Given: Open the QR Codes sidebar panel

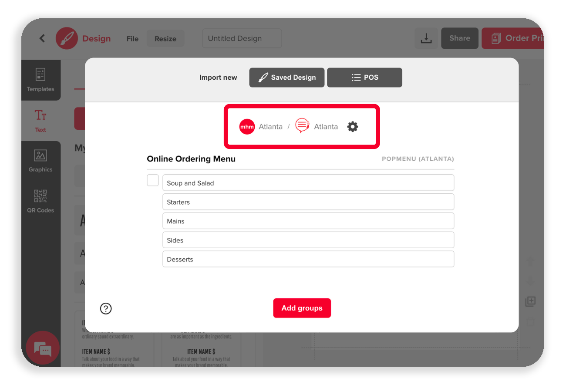Looking at the screenshot, I should click(40, 201).
